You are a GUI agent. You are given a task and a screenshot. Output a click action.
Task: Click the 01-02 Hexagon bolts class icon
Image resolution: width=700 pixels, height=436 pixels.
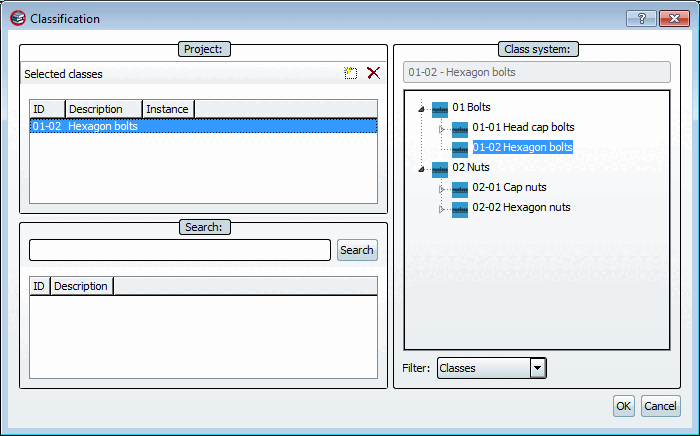pyautogui.click(x=460, y=149)
